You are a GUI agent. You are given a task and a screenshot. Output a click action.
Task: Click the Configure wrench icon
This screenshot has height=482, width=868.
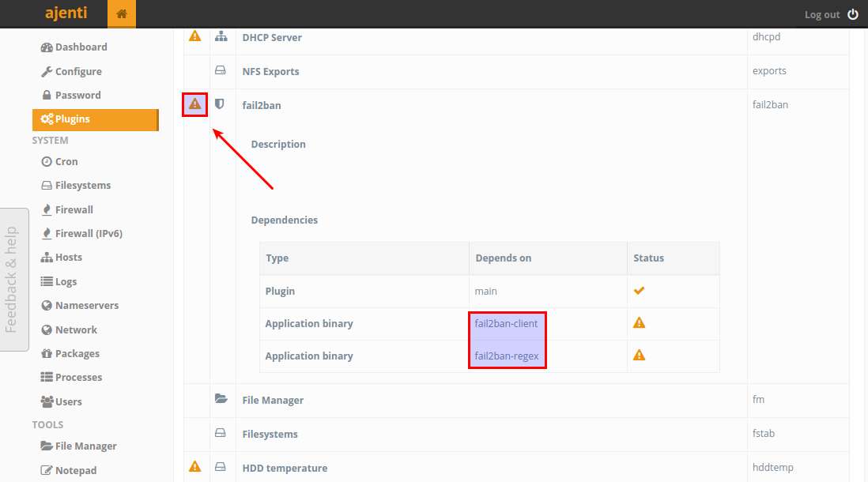click(x=47, y=71)
